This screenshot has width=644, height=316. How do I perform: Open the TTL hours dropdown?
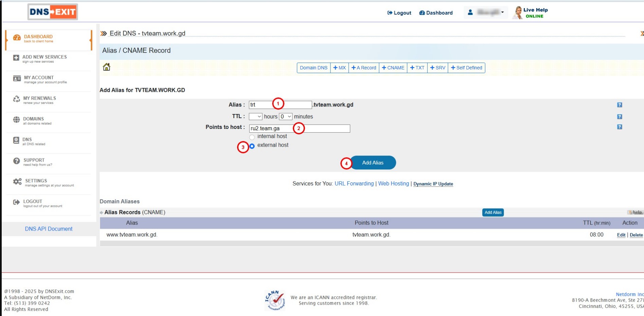pyautogui.click(x=255, y=117)
